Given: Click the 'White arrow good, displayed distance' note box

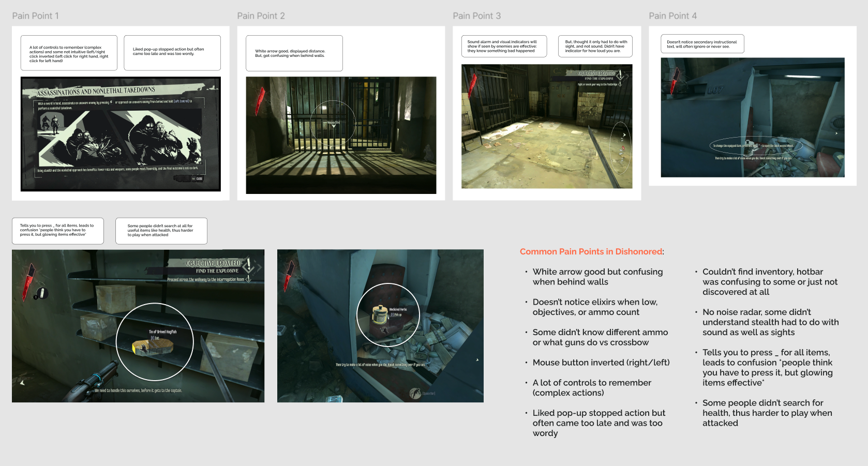Looking at the screenshot, I should 294,53.
